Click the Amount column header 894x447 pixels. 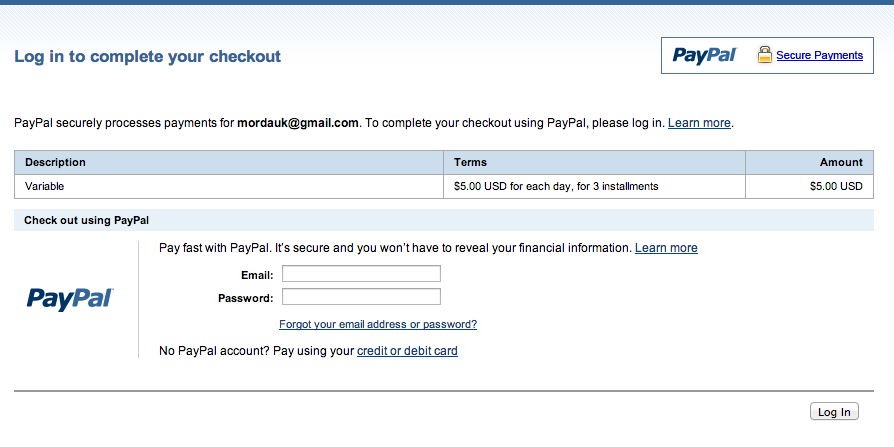[841, 162]
